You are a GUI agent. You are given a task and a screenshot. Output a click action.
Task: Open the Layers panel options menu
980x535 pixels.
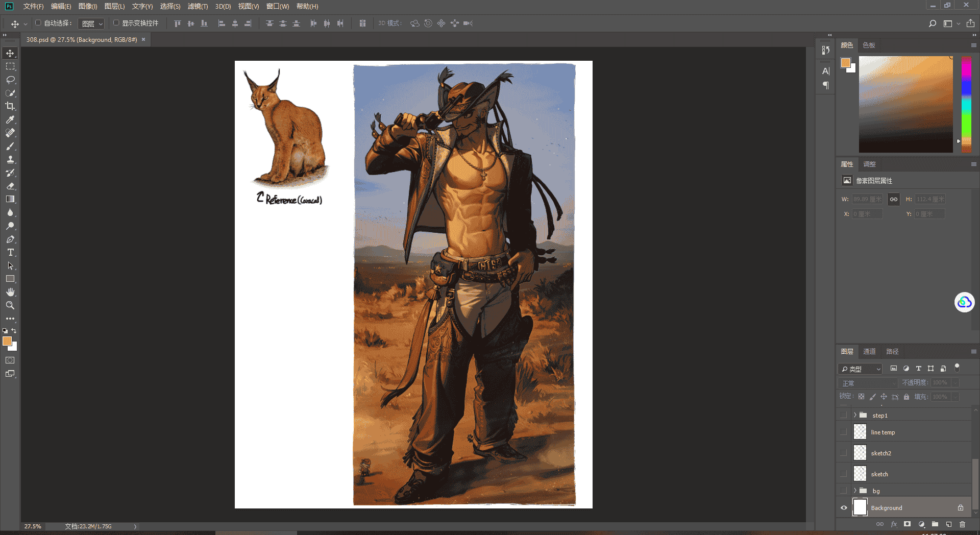[973, 351]
